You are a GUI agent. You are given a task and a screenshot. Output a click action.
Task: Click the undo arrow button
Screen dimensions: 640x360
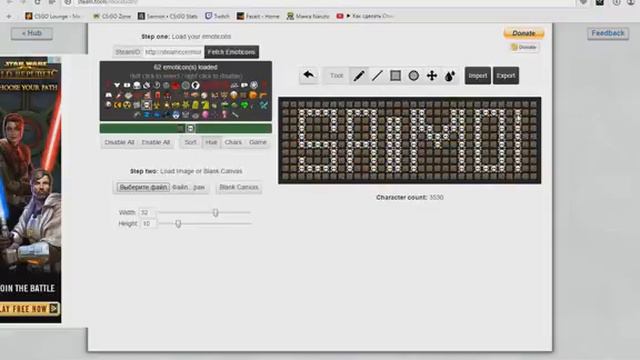tap(309, 76)
